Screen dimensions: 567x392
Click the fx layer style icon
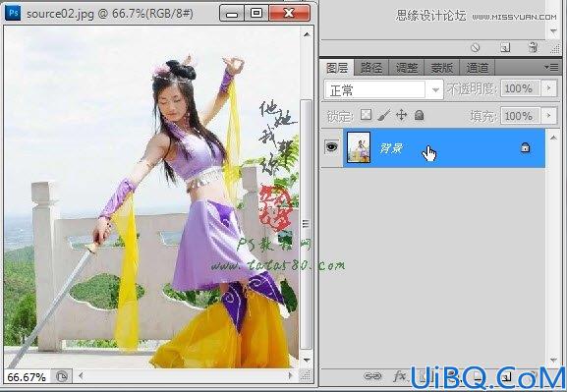pyautogui.click(x=400, y=376)
